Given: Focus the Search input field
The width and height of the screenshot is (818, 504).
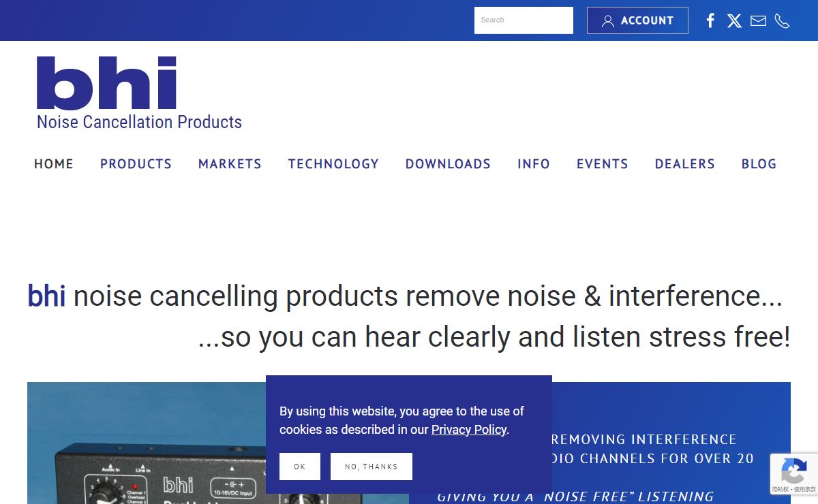Looking at the screenshot, I should pyautogui.click(x=524, y=20).
